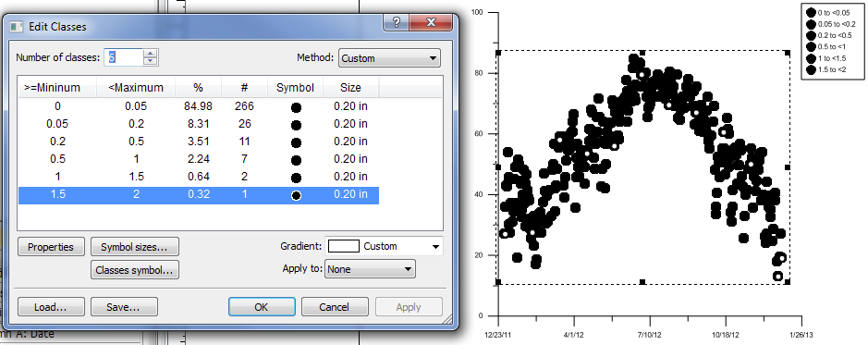
Task: Open the Gradient Custom dropdown
Action: 384,246
